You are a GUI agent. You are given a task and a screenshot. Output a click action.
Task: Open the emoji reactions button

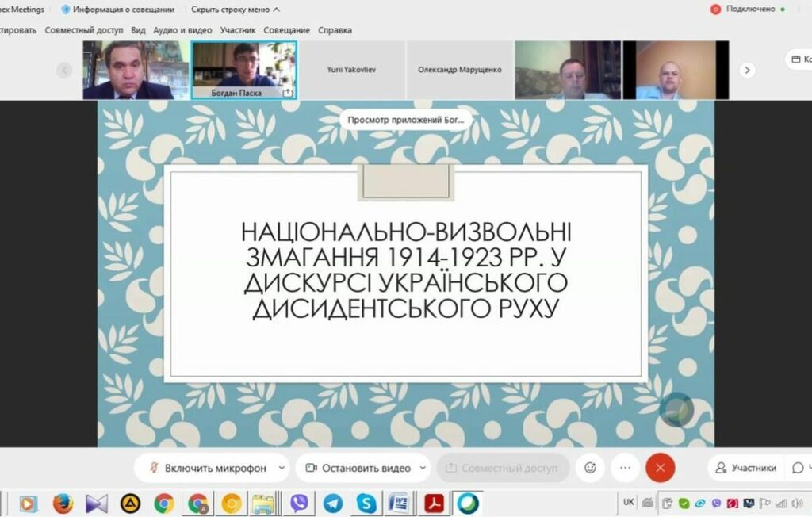(x=590, y=468)
